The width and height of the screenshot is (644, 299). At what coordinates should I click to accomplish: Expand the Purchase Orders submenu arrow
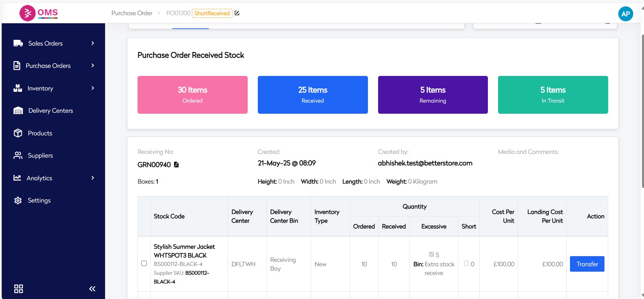coord(93,65)
